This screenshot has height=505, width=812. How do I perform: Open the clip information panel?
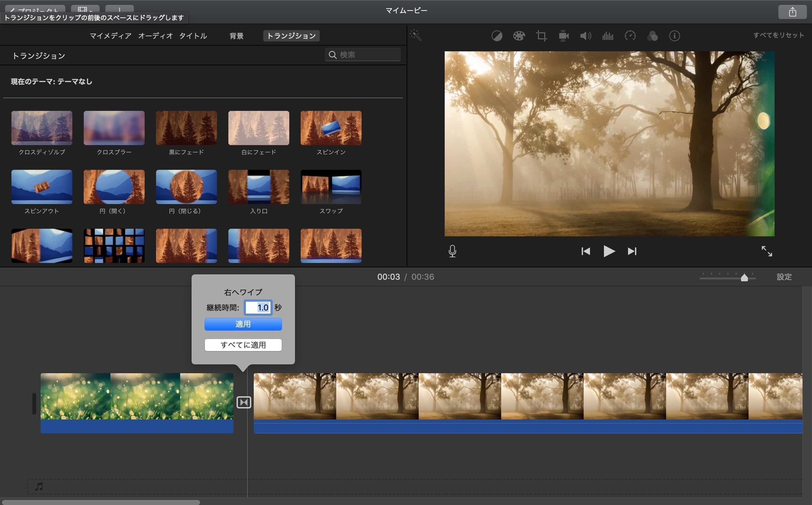[x=674, y=36]
